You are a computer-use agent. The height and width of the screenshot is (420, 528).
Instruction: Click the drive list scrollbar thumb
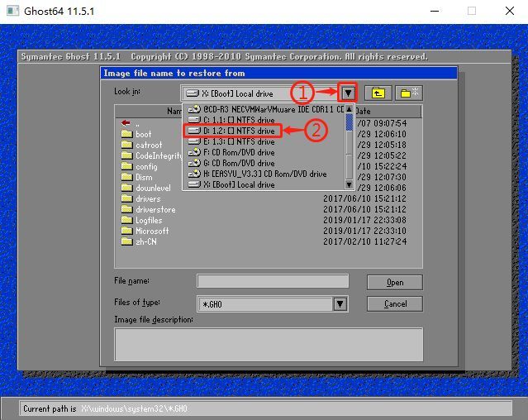point(350,122)
